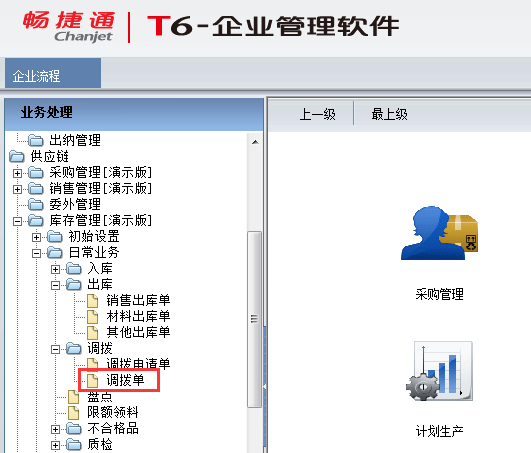
Task: Select the 调拨单 document icon
Action: pyautogui.click(x=92, y=381)
